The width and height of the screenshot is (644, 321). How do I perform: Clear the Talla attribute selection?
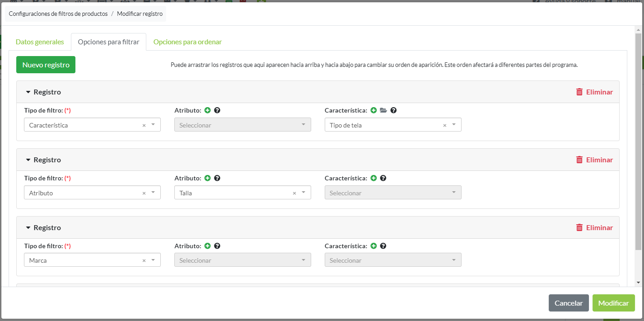(x=294, y=193)
